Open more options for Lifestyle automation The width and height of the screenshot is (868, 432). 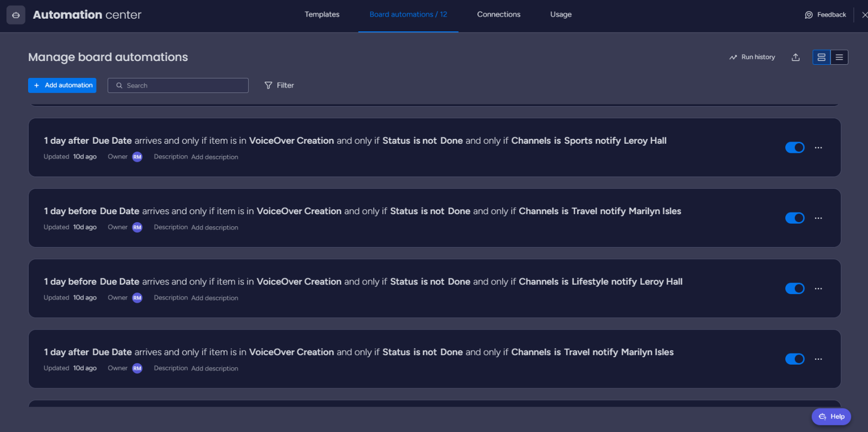pyautogui.click(x=818, y=288)
